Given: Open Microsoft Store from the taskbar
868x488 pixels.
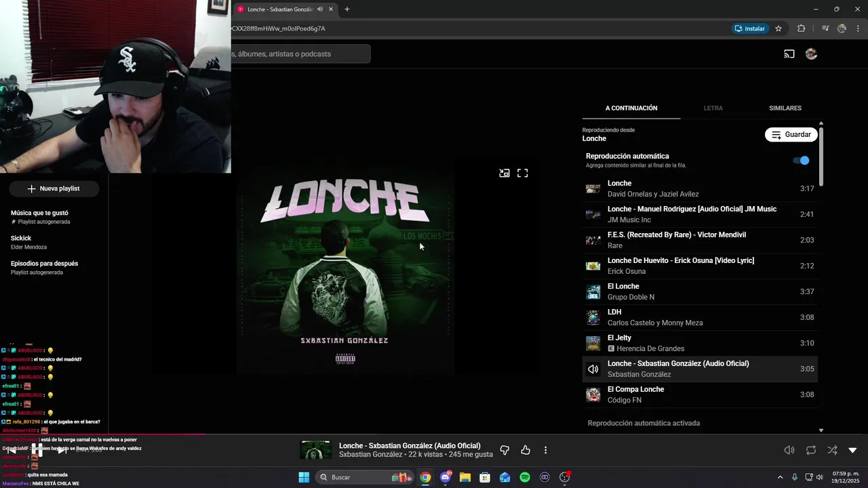Looking at the screenshot, I should point(485,477).
